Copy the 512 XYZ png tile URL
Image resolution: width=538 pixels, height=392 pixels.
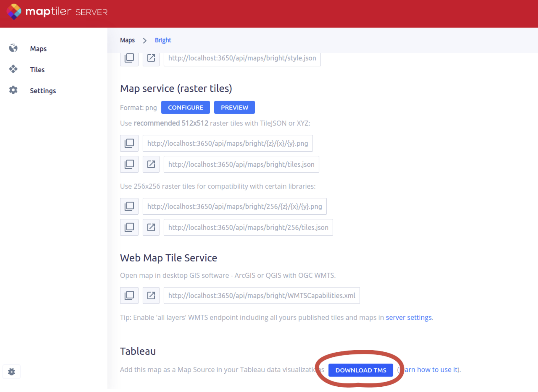129,143
